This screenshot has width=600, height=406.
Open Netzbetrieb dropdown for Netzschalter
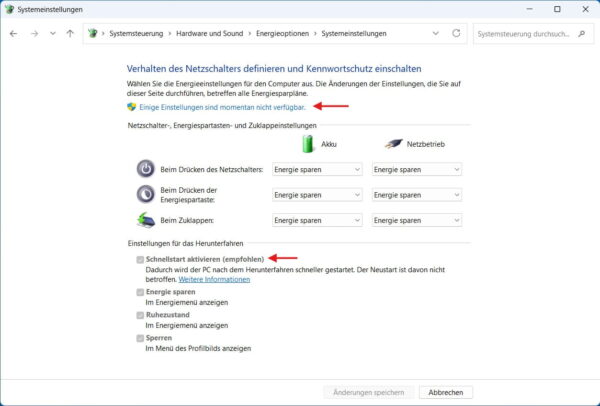coord(417,170)
